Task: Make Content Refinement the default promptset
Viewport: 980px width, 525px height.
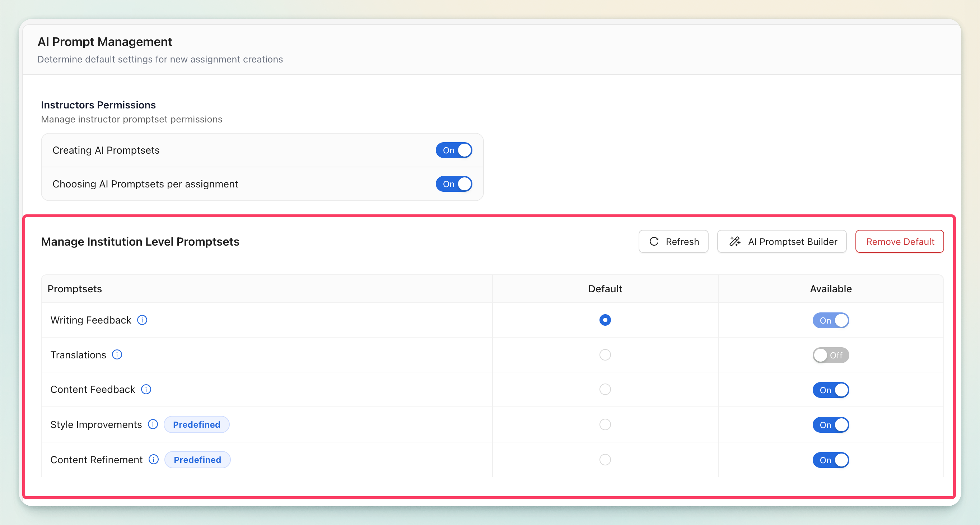Action: [x=605, y=460]
